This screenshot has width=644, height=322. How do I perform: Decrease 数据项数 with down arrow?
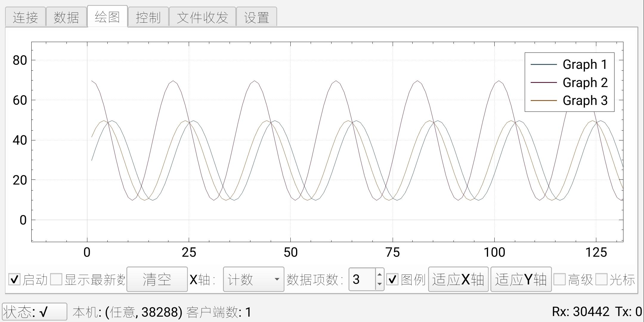tap(379, 284)
